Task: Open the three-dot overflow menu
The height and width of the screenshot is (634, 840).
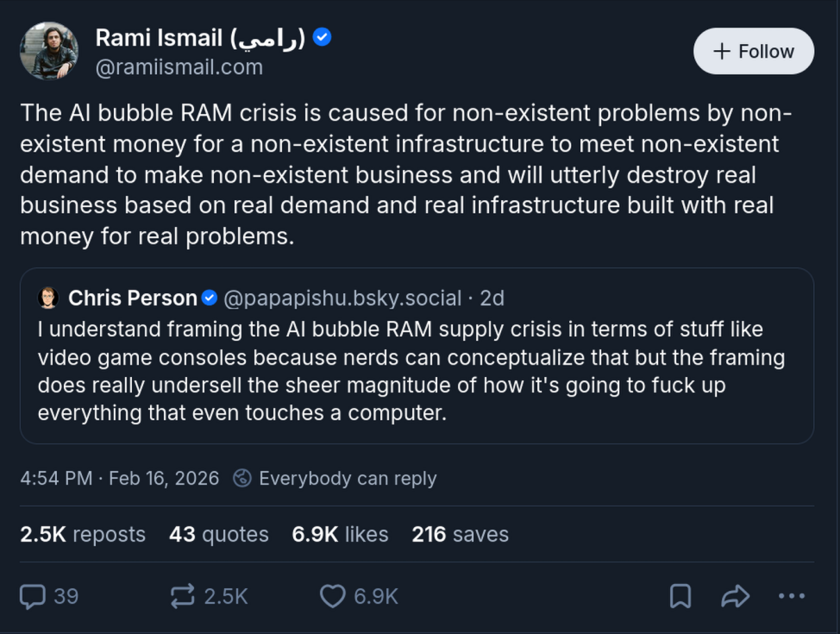Action: tap(790, 596)
